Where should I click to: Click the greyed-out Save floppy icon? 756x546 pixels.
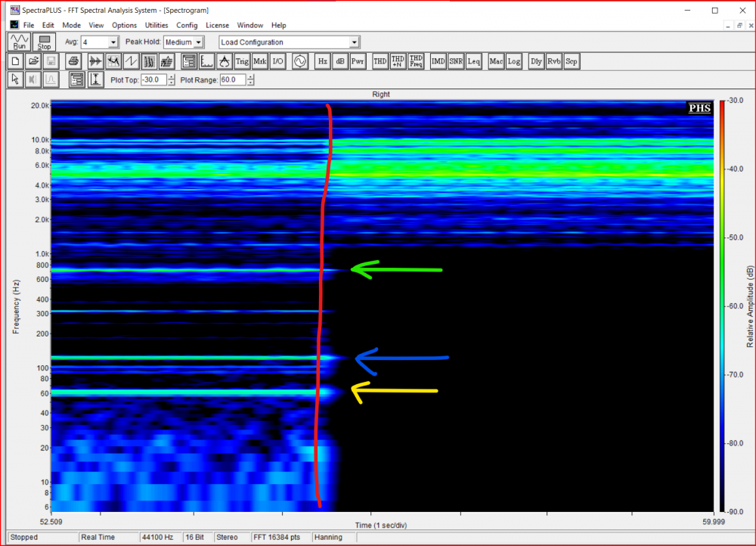coord(51,61)
